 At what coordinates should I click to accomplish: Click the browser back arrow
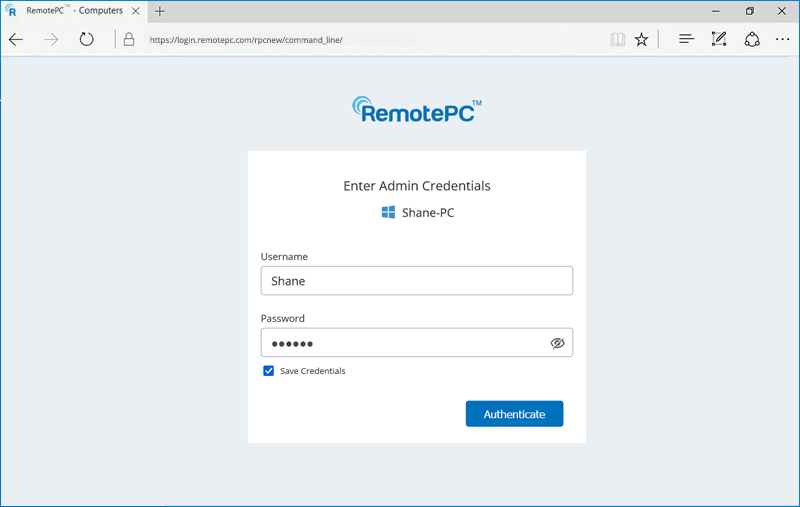[x=16, y=40]
